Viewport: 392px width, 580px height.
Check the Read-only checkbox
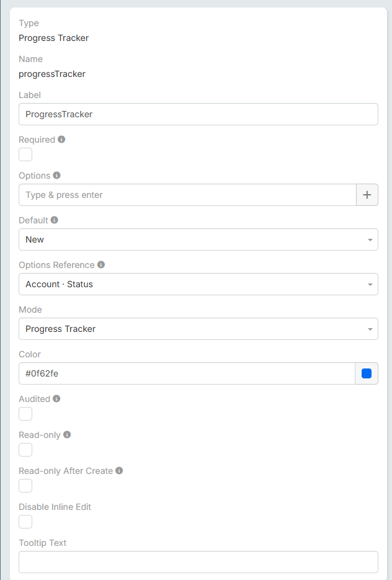click(x=25, y=450)
